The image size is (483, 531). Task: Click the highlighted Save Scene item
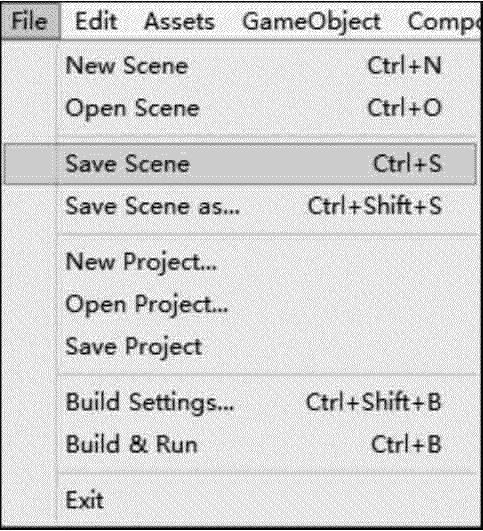(x=240, y=164)
